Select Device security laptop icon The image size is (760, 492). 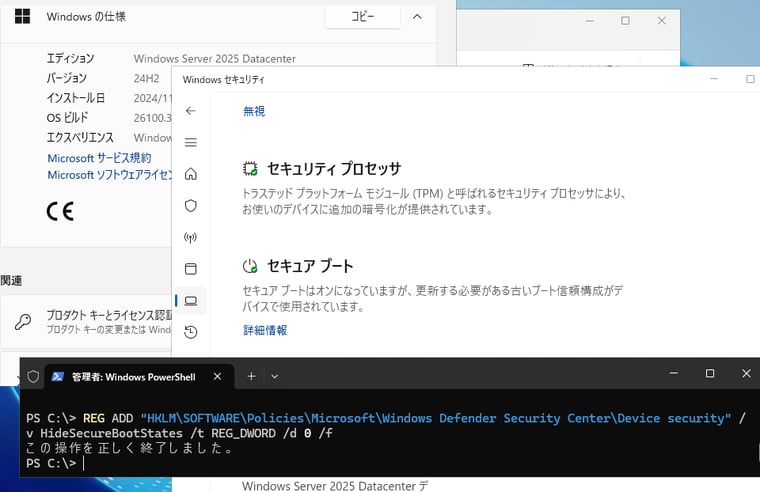pyautogui.click(x=190, y=301)
